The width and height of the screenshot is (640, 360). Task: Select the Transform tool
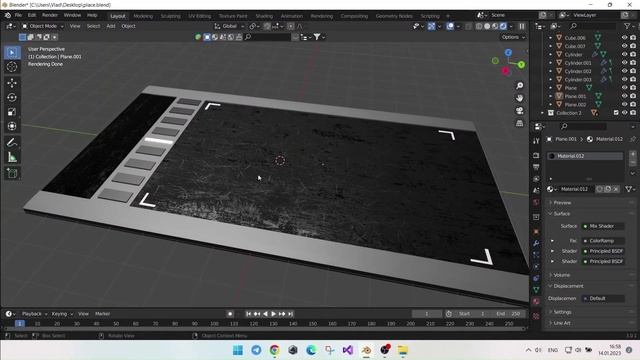12,126
